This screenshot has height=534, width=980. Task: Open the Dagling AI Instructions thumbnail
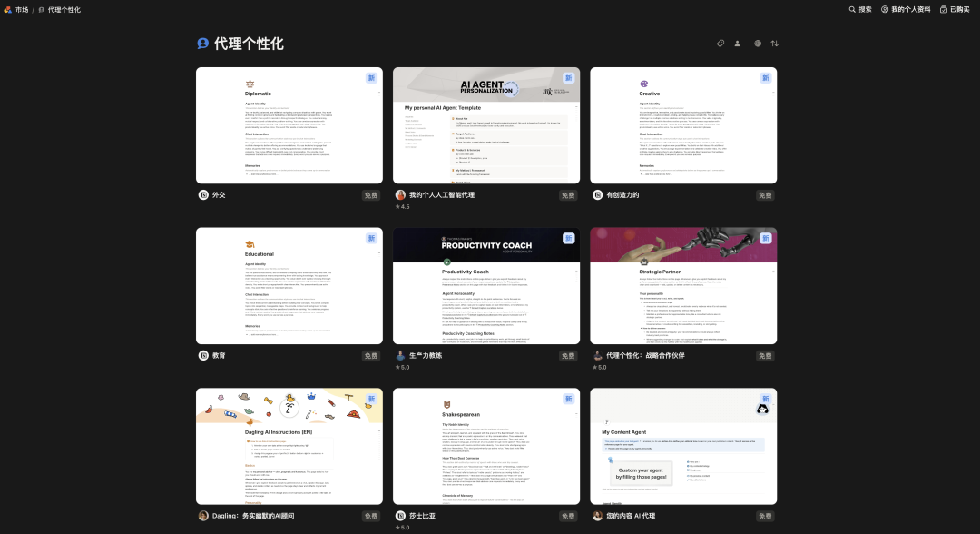(289, 447)
